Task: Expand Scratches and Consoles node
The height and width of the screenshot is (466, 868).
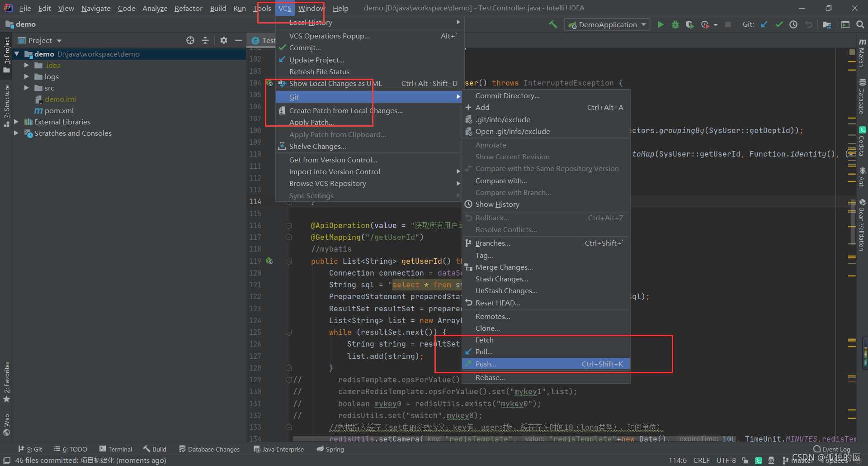Action: tap(16, 133)
